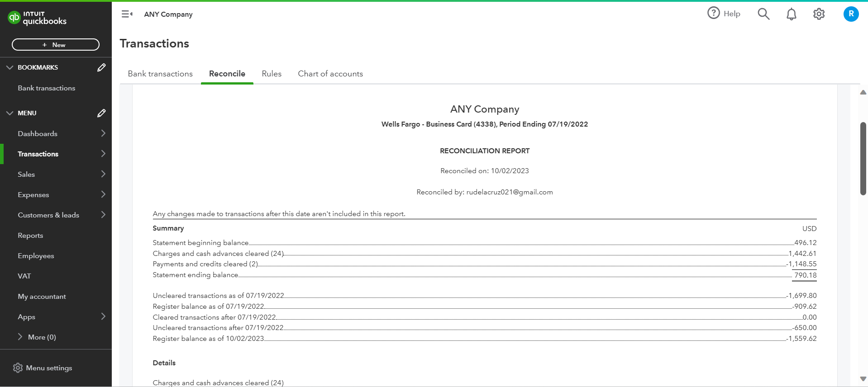
Task: Open Employees in the sidebar
Action: 36,256
